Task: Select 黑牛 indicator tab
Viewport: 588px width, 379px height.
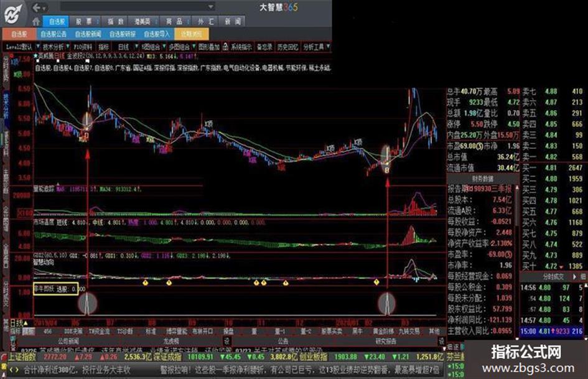Action: [x=357, y=331]
